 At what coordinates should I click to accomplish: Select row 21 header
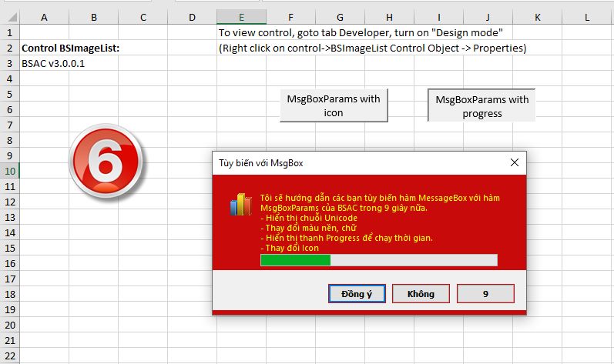(x=10, y=340)
